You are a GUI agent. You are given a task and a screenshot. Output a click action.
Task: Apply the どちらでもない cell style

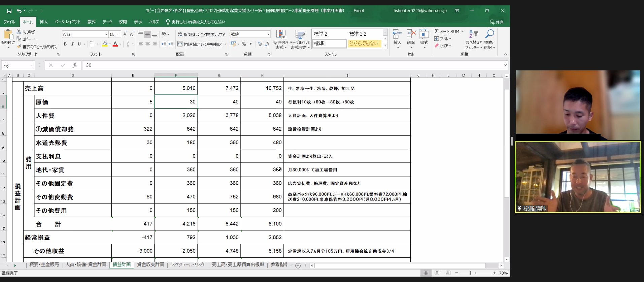point(364,43)
